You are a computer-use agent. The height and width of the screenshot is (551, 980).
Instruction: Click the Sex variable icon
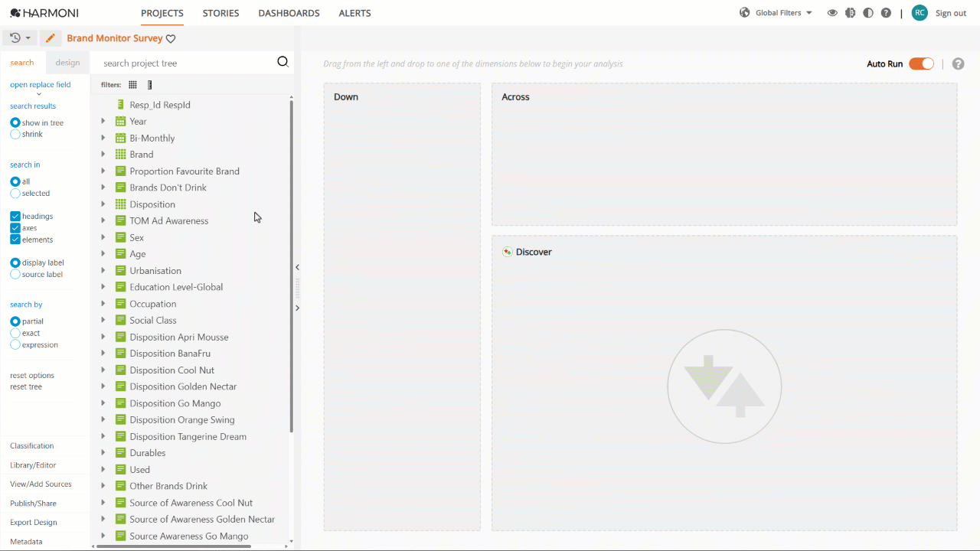120,237
